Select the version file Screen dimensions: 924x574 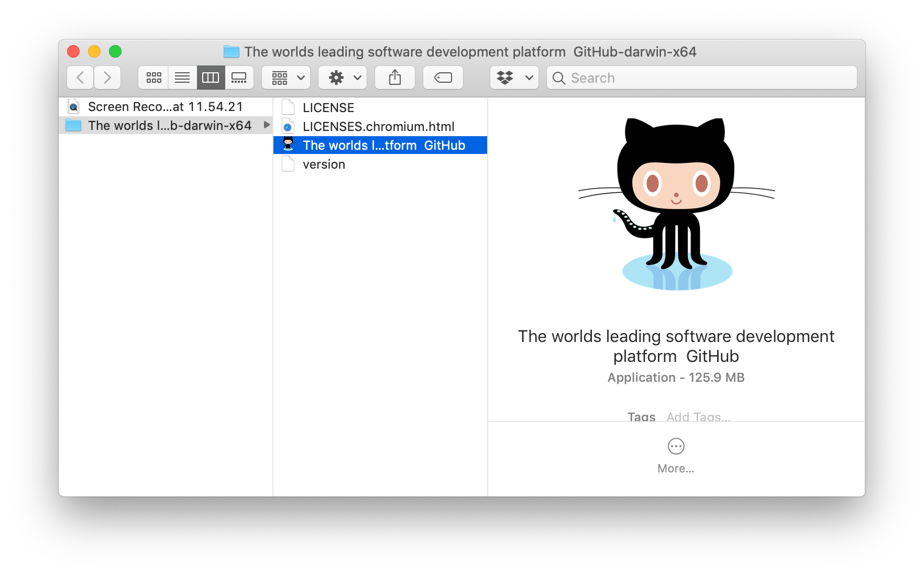click(x=324, y=164)
